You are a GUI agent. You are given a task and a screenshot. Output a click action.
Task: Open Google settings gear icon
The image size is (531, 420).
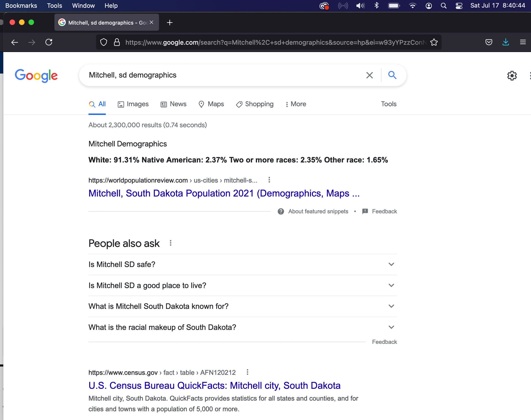point(512,75)
